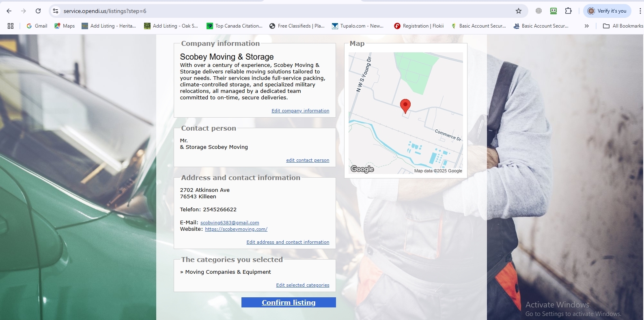This screenshot has height=320, width=644.
Task: Click the Google logo on the map
Action: [362, 169]
